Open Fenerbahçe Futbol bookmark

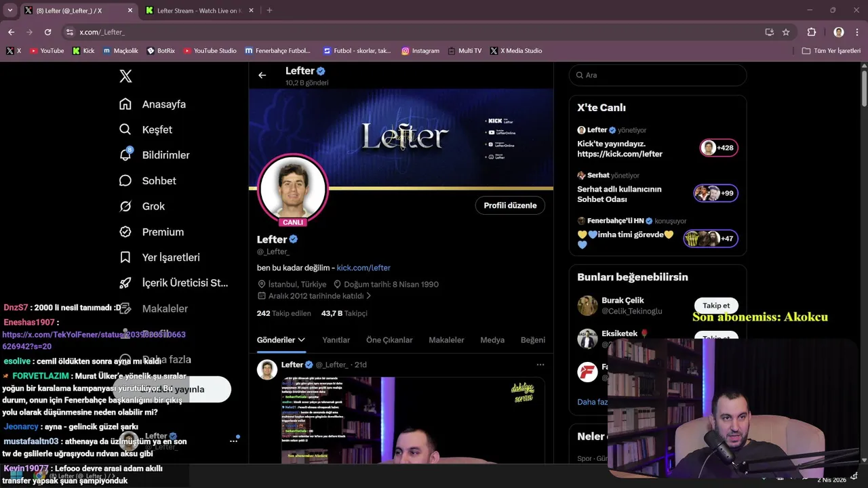[x=278, y=51]
